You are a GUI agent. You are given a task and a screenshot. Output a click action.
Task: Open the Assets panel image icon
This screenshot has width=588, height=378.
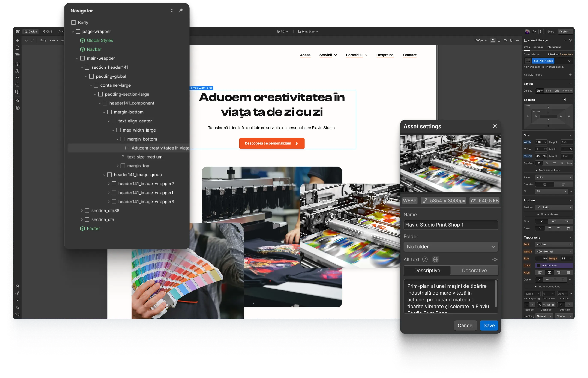(17, 85)
